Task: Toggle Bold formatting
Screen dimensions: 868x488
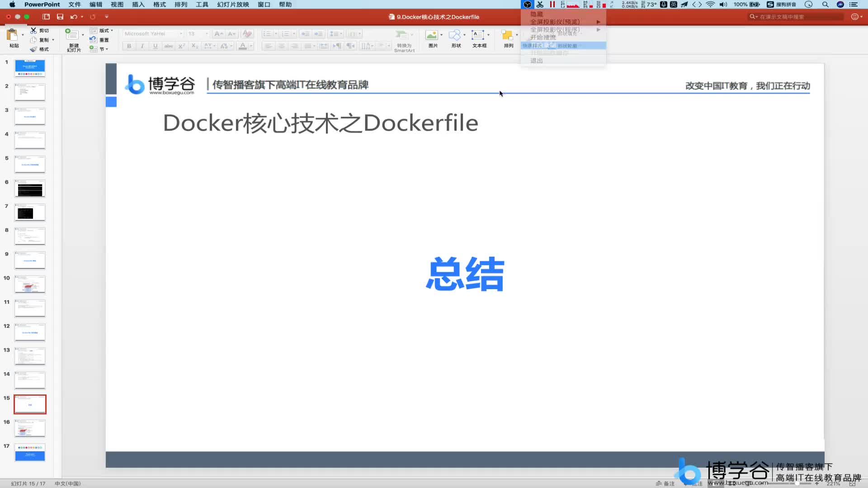Action: pyautogui.click(x=129, y=46)
